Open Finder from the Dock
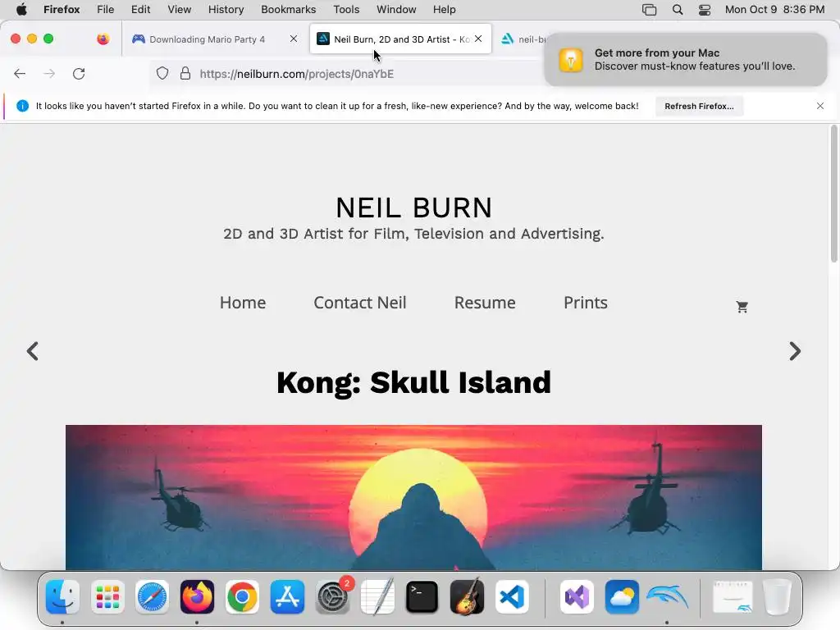This screenshot has width=840, height=630. pos(62,597)
